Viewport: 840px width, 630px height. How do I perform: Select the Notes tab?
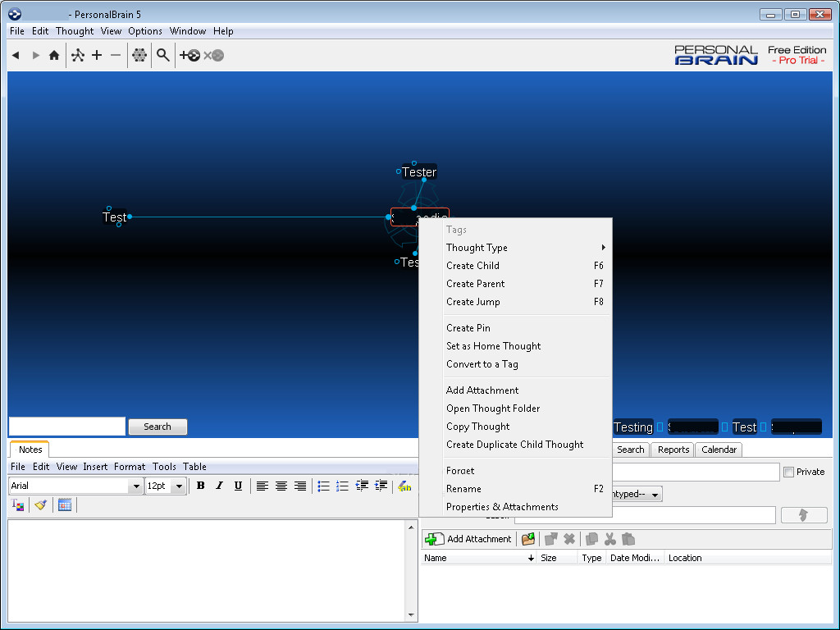[30, 450]
